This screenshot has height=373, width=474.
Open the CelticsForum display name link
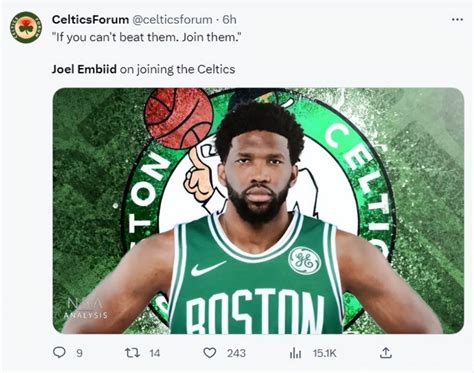click(90, 19)
